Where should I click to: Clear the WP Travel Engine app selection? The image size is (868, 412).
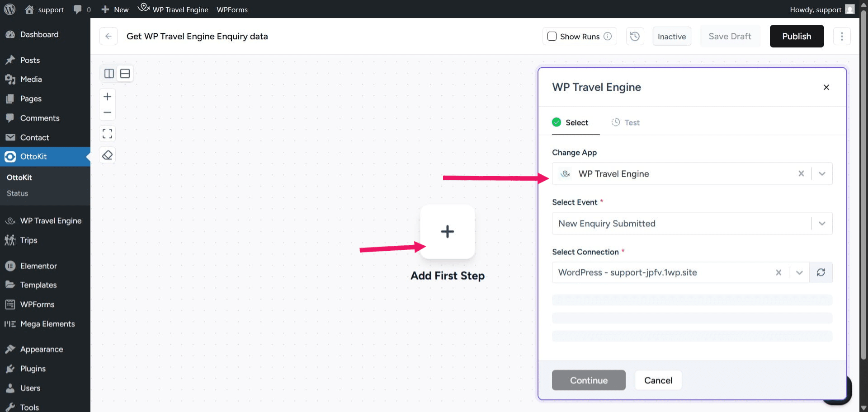click(x=802, y=173)
